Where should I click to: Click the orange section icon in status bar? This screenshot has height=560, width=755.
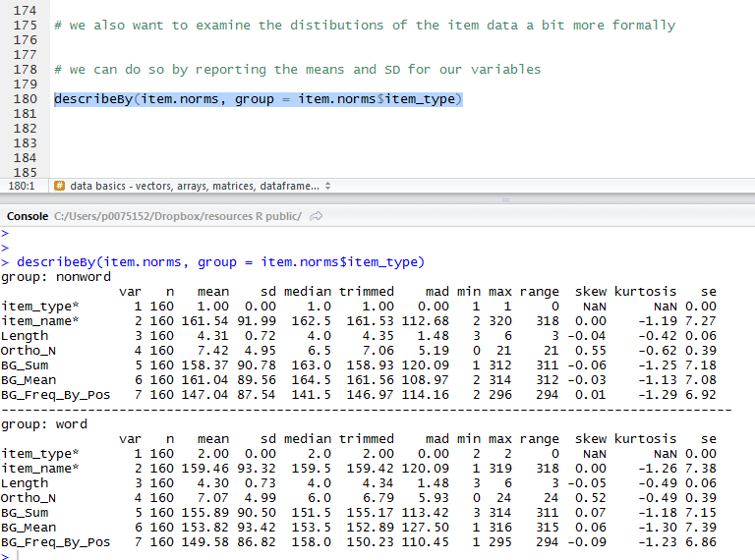point(59,186)
